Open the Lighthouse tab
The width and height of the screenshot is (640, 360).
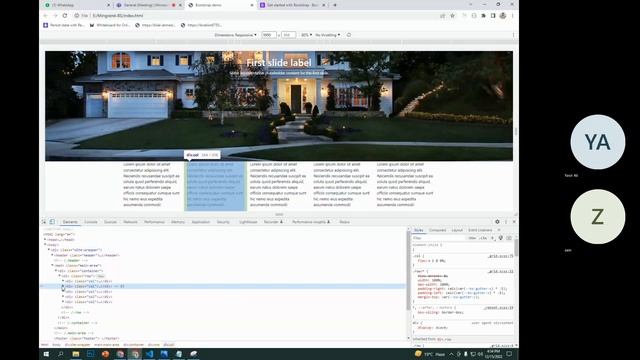pyautogui.click(x=248, y=222)
